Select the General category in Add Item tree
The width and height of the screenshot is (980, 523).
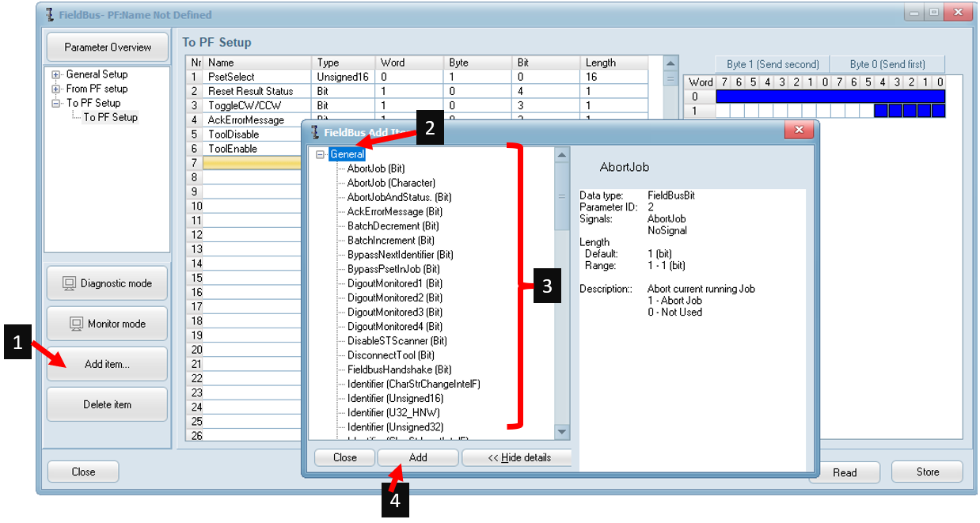click(x=348, y=154)
